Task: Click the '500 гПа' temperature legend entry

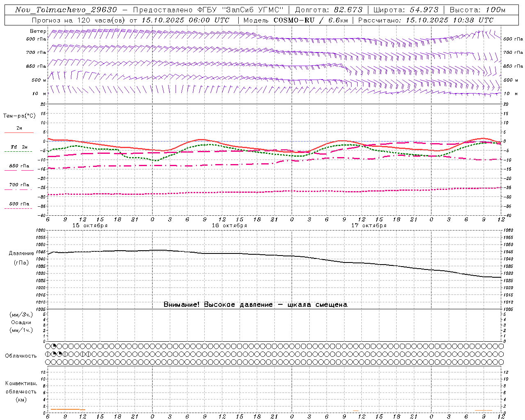Action: coord(19,204)
